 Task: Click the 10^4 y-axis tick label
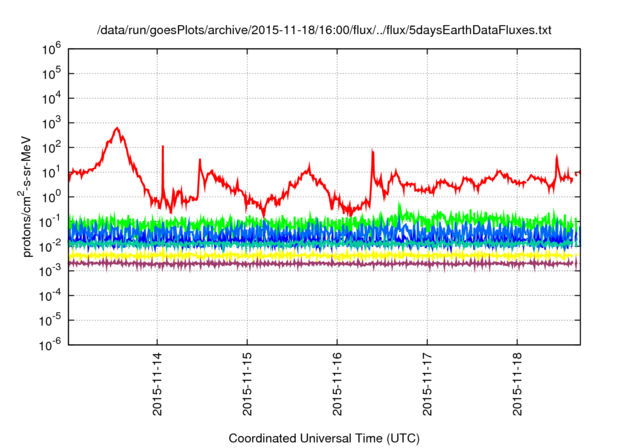(51, 98)
